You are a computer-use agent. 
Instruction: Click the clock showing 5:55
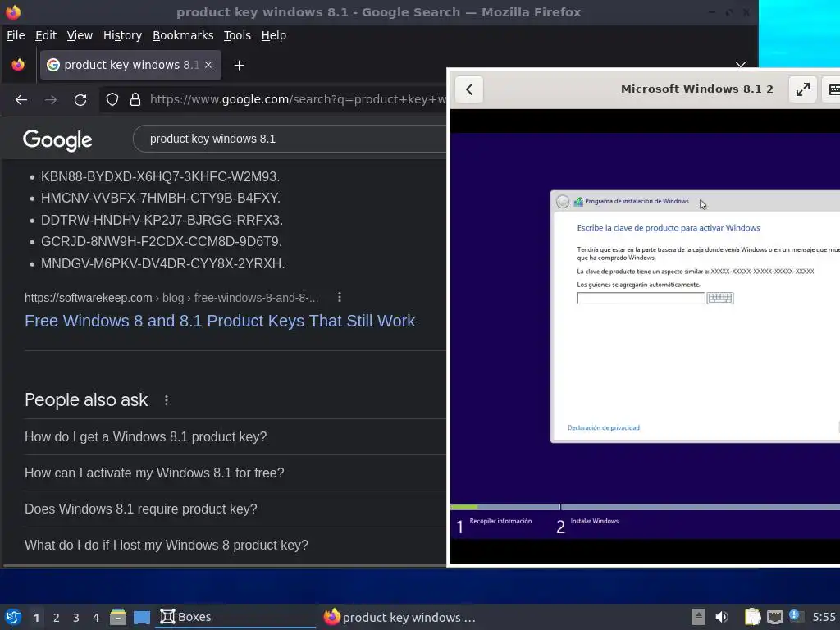[824, 617]
